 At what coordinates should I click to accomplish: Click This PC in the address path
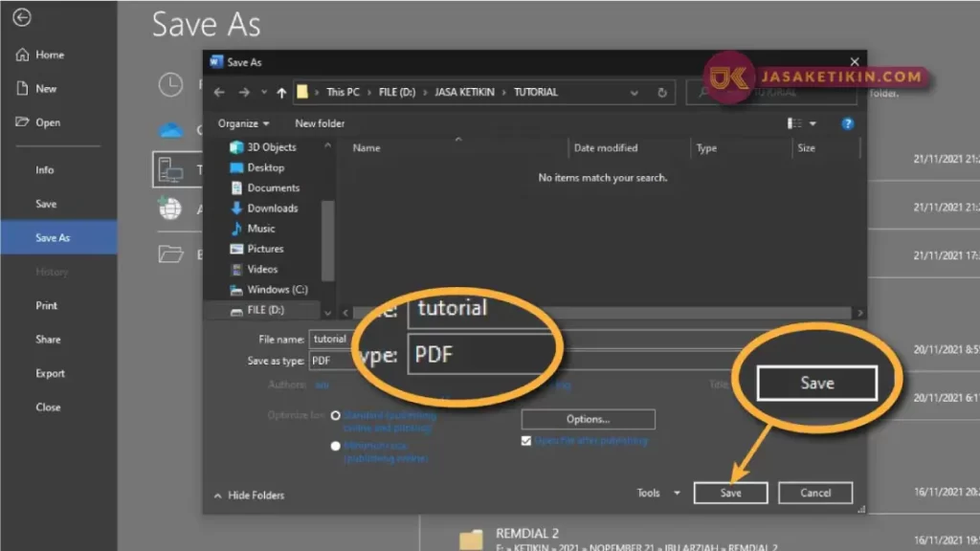(343, 92)
